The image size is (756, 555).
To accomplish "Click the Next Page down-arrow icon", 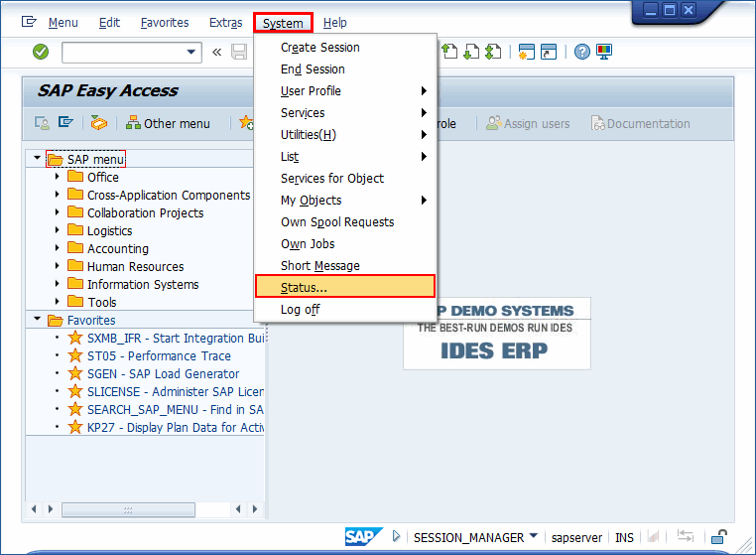I will coord(471,52).
